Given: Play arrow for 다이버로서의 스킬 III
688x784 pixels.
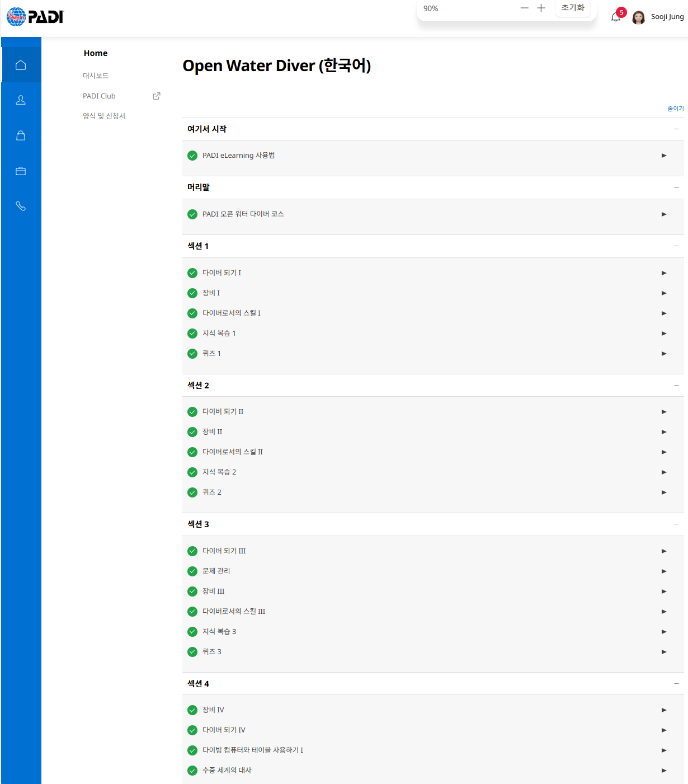Looking at the screenshot, I should coord(664,612).
